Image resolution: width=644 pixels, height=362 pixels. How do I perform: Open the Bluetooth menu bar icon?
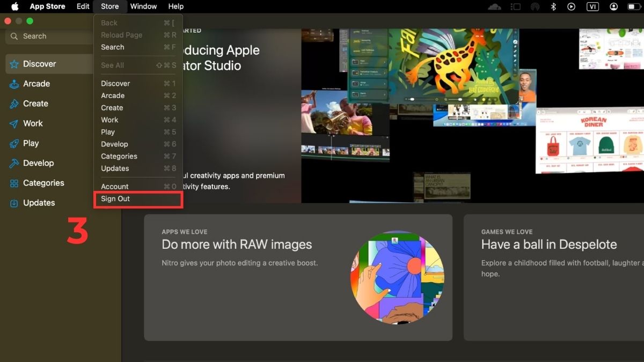pos(553,6)
